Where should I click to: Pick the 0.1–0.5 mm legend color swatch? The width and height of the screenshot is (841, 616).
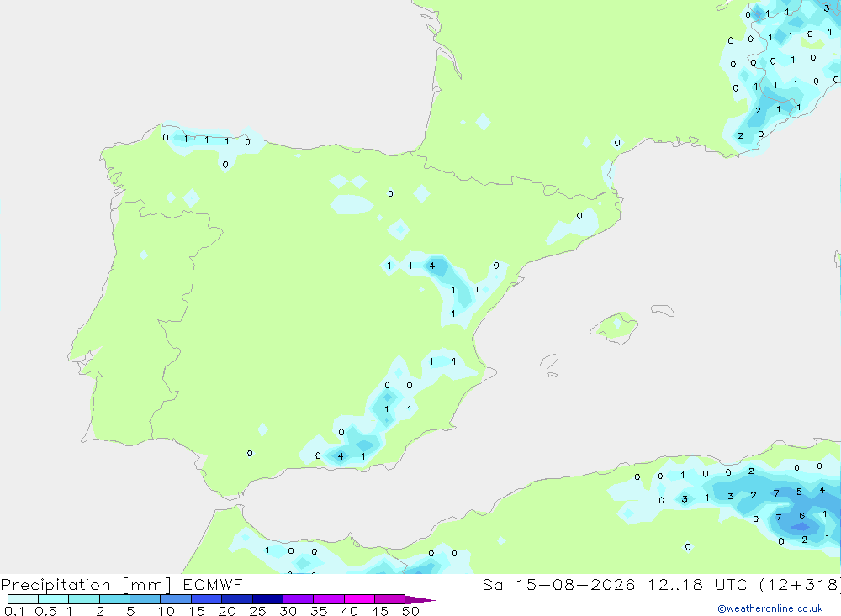[23, 599]
